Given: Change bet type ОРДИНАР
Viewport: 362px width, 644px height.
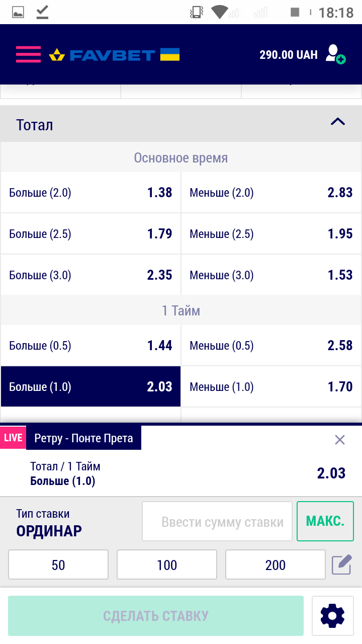Looking at the screenshot, I should [x=49, y=531].
